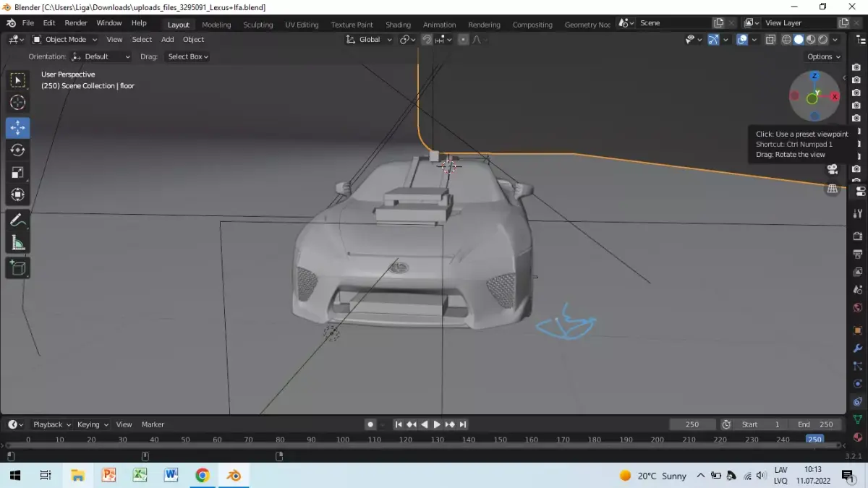Image resolution: width=868 pixels, height=488 pixels.
Task: Switch to Sculpting workspace tab
Action: pos(258,25)
